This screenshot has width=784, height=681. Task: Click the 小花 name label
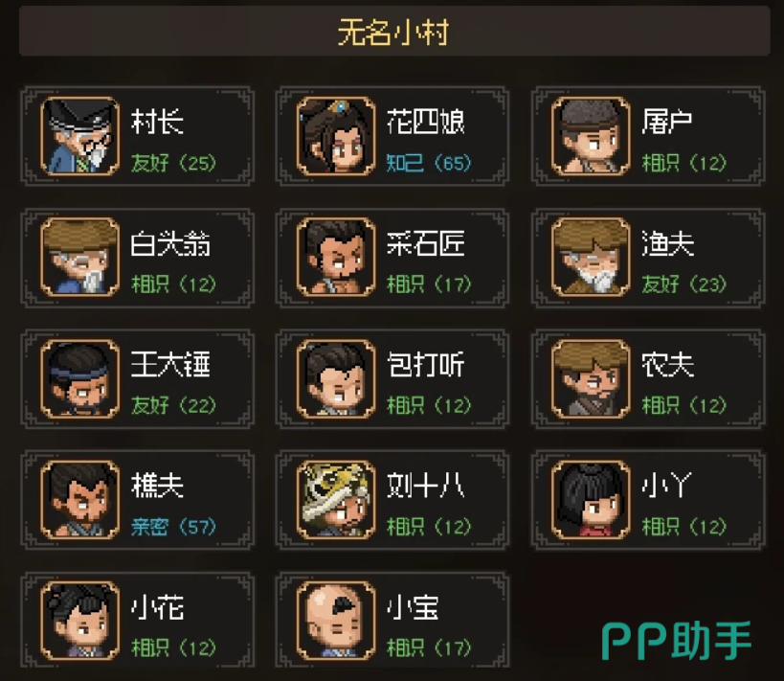pyautogui.click(x=158, y=607)
